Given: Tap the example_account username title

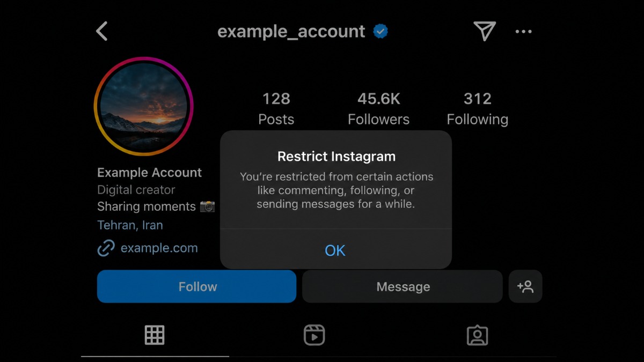Looking at the screenshot, I should pos(291,32).
